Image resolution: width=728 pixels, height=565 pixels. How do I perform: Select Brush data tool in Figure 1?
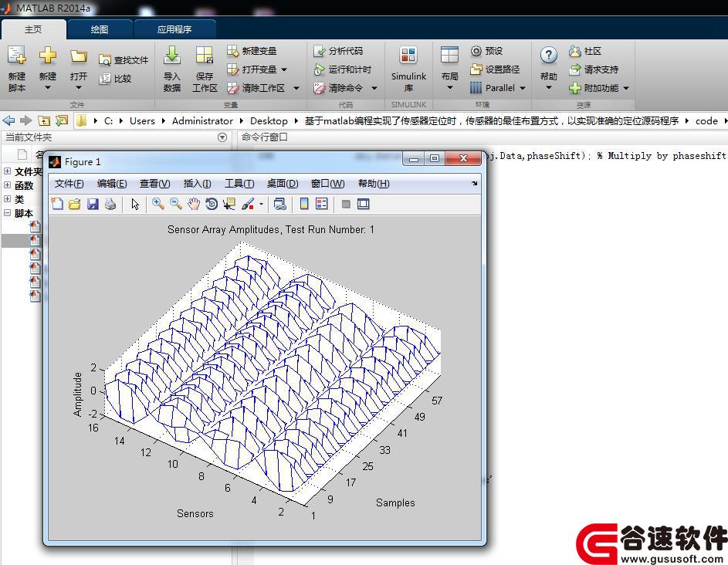[248, 204]
